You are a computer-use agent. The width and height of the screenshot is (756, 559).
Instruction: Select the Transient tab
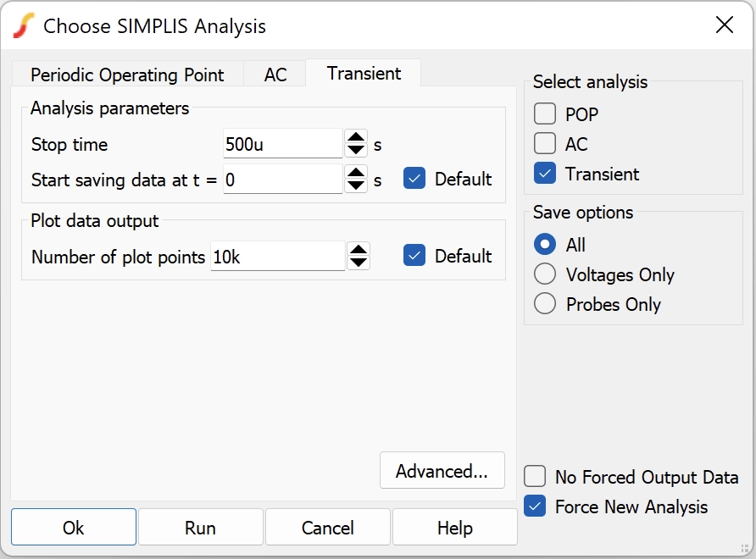click(x=364, y=73)
